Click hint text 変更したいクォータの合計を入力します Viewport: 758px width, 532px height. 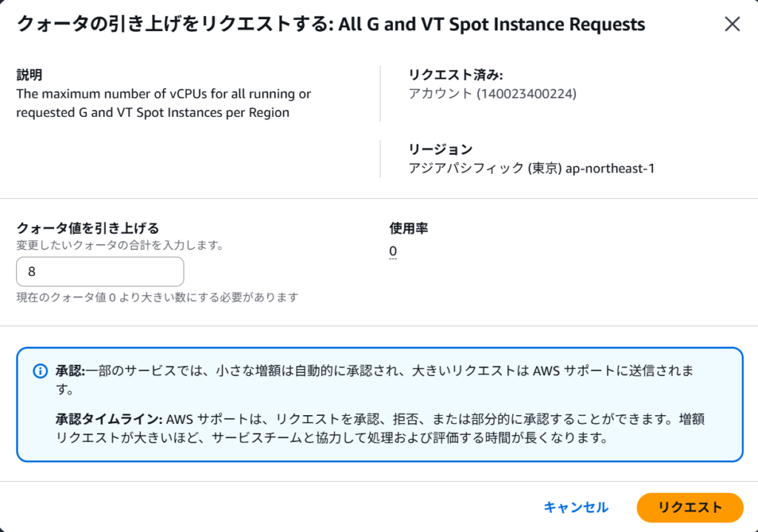120,245
